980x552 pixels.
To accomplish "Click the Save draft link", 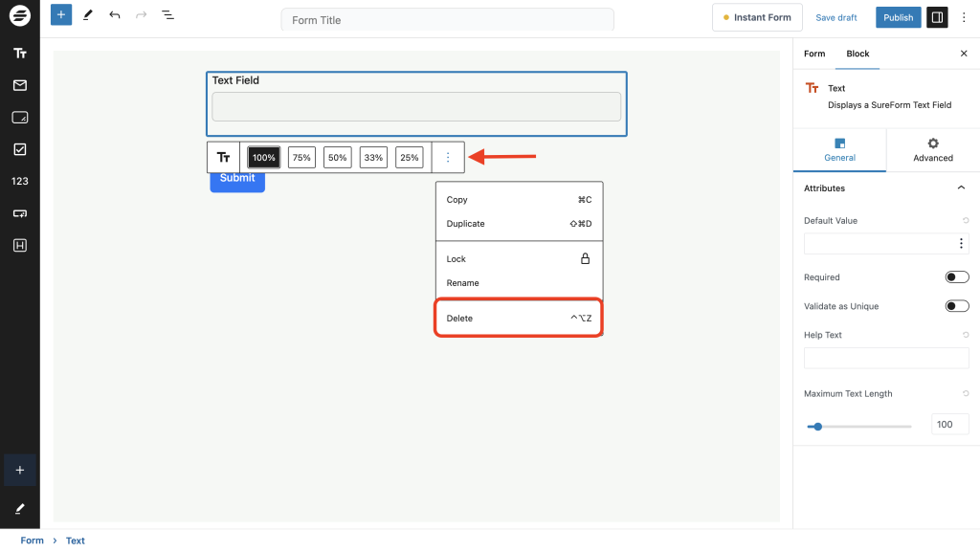I will coord(835,16).
